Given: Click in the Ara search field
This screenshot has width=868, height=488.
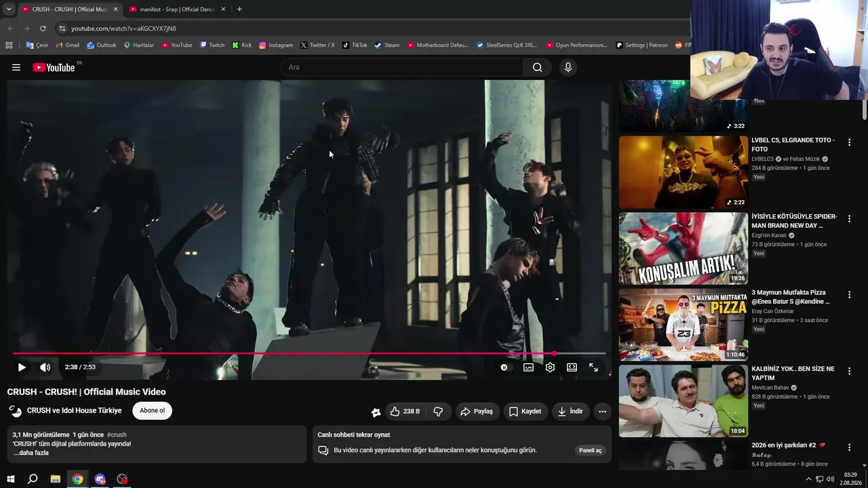Looking at the screenshot, I should tap(401, 67).
